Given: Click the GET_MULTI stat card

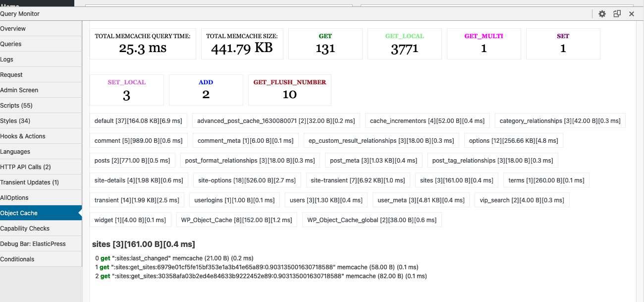Looking at the screenshot, I should [484, 44].
